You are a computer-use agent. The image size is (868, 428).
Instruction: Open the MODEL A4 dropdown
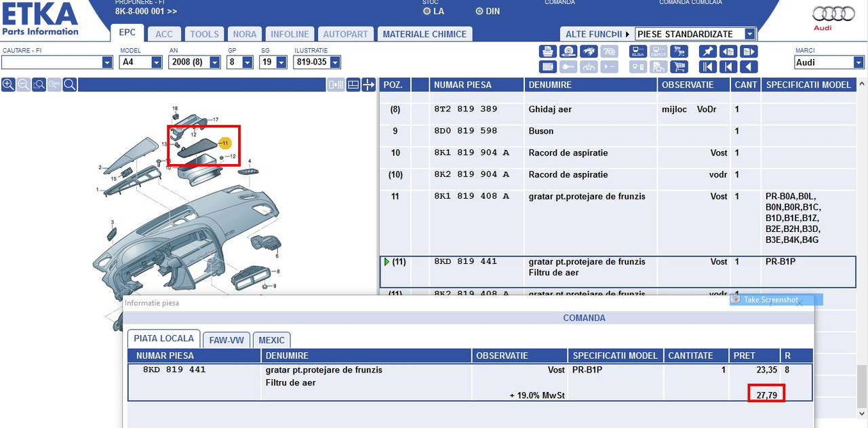pos(156,62)
